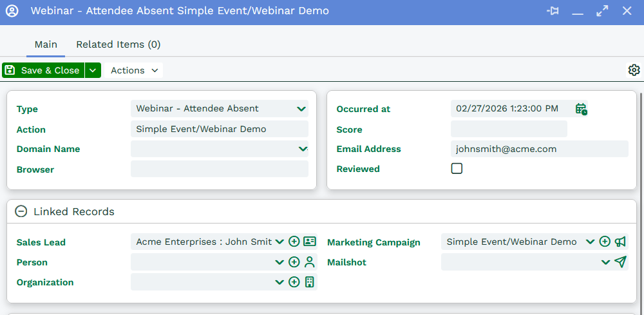
Task: Expand the Type dropdown
Action: (x=301, y=109)
